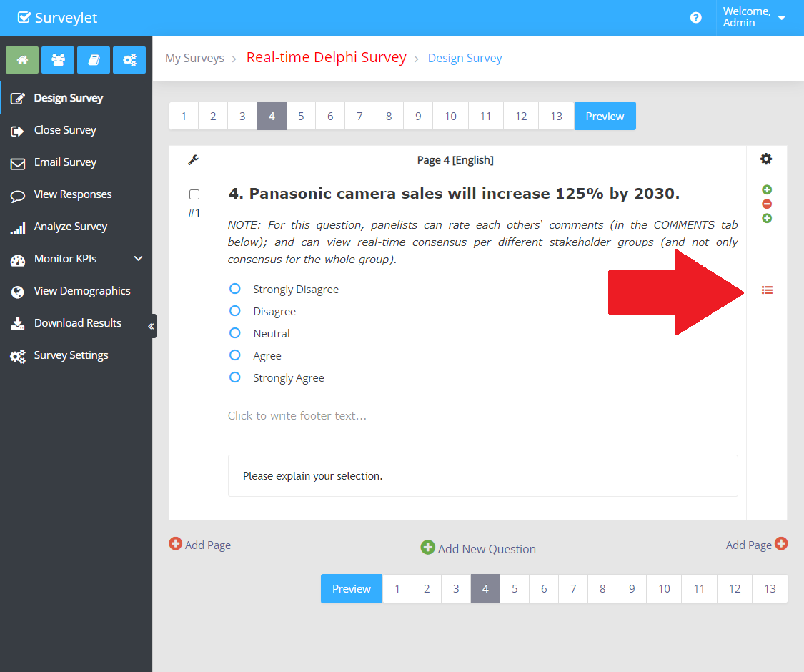
Task: Open the users group icon button
Action: [x=58, y=60]
